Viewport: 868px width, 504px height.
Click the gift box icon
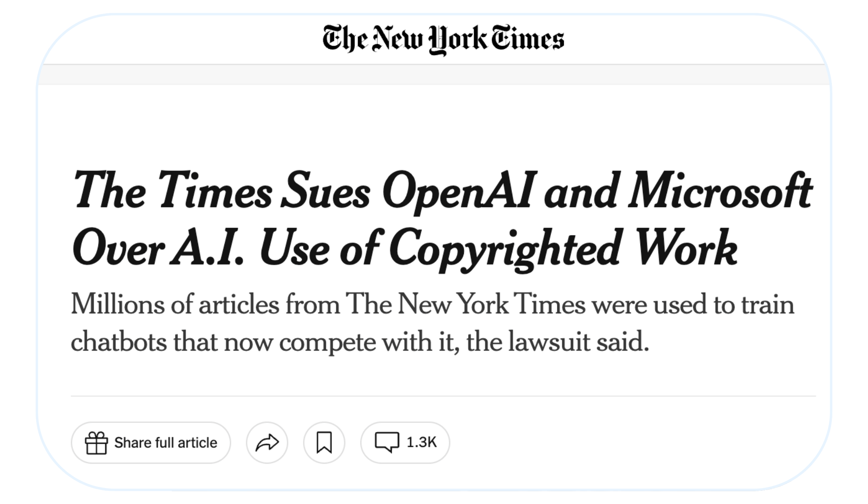click(x=96, y=443)
